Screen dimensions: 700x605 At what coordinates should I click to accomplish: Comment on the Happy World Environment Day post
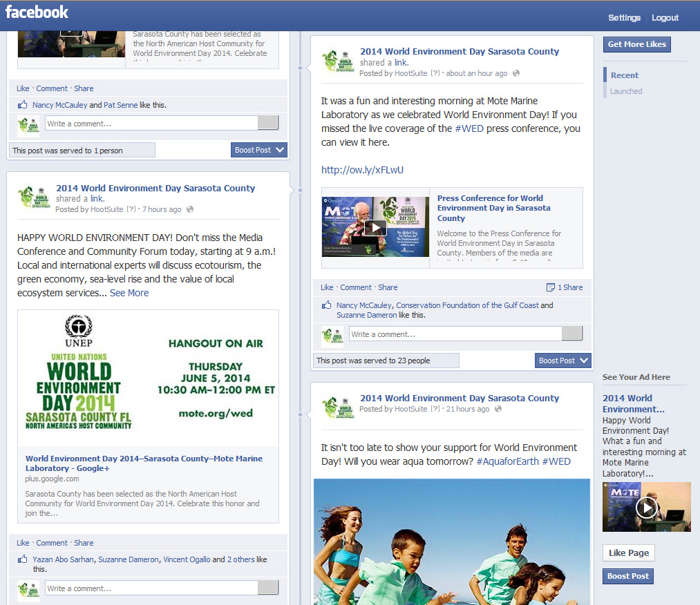pyautogui.click(x=52, y=543)
